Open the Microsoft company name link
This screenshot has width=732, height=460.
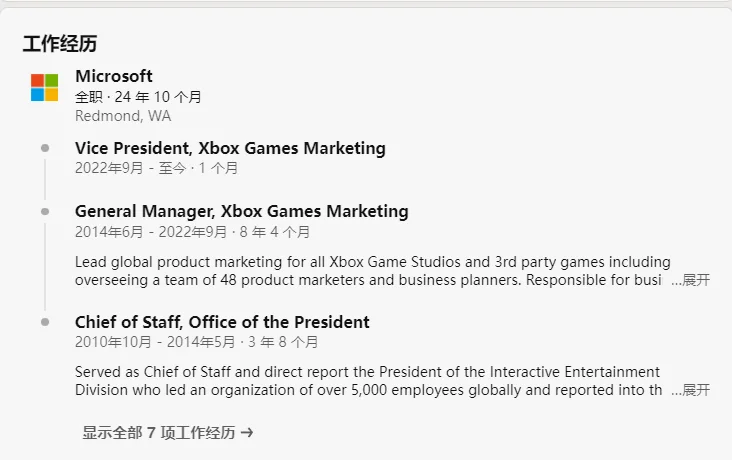click(114, 76)
